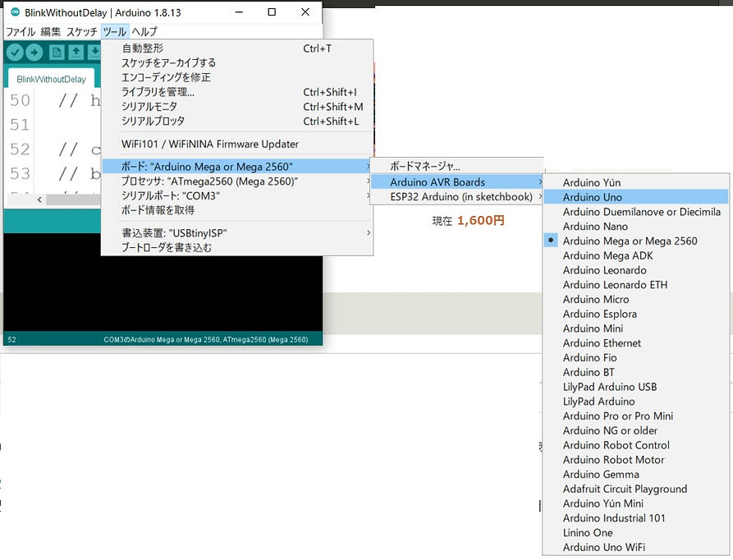Maximize the Arduino window
The height and width of the screenshot is (560, 733).
[272, 12]
